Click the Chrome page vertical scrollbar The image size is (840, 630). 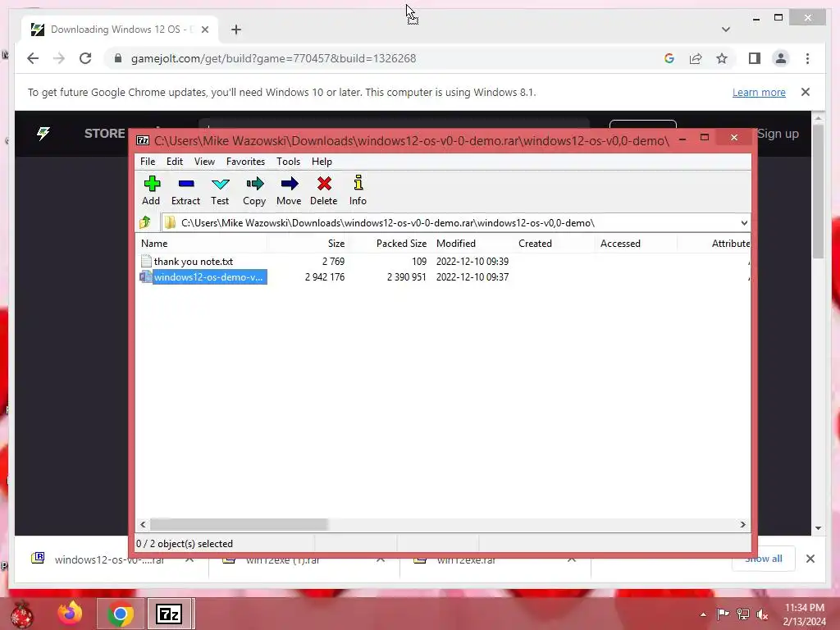click(x=818, y=192)
